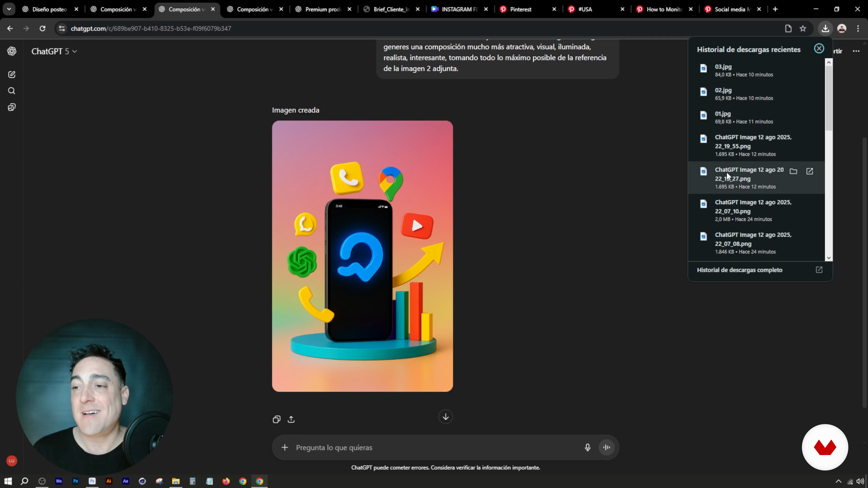Open File Explorer from taskbar
868x488 pixels.
(x=176, y=481)
